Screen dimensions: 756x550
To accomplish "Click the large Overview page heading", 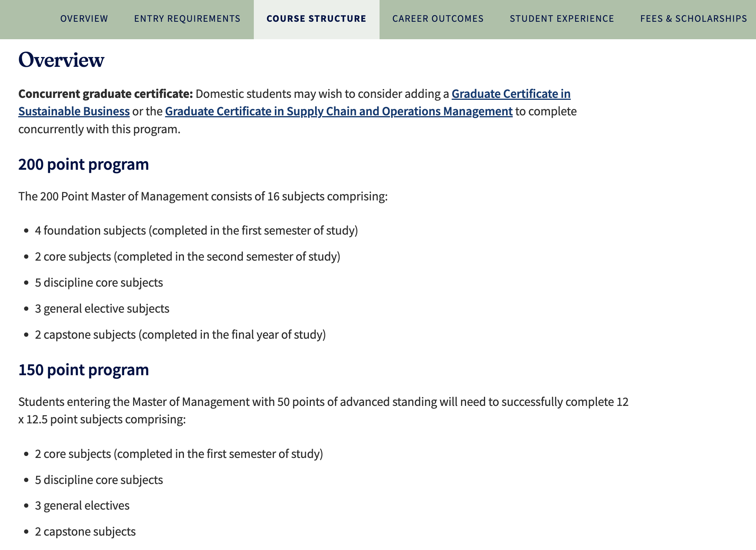I will 61,60.
